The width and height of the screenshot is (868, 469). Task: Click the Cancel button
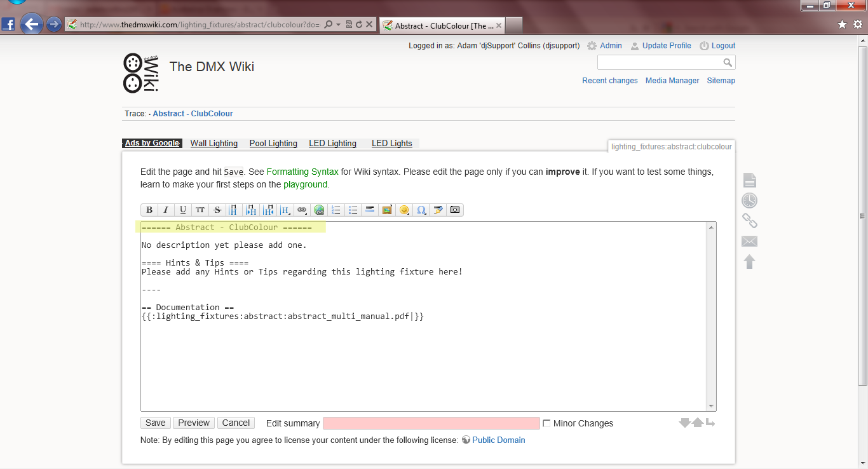pos(236,423)
